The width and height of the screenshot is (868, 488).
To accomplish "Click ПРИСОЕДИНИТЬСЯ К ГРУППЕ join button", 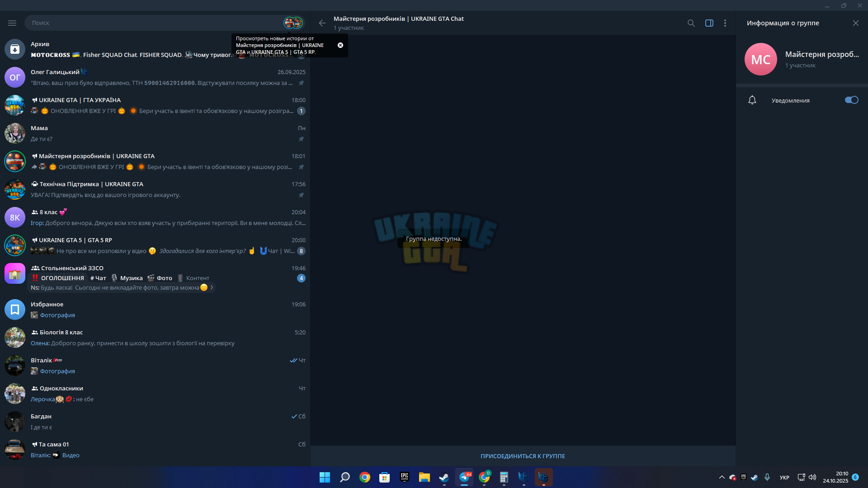I will [x=523, y=456].
